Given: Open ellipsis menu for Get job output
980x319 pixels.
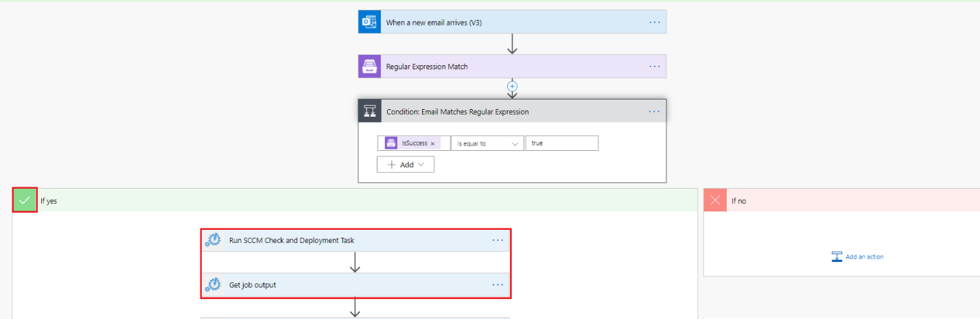Looking at the screenshot, I should [x=498, y=285].
